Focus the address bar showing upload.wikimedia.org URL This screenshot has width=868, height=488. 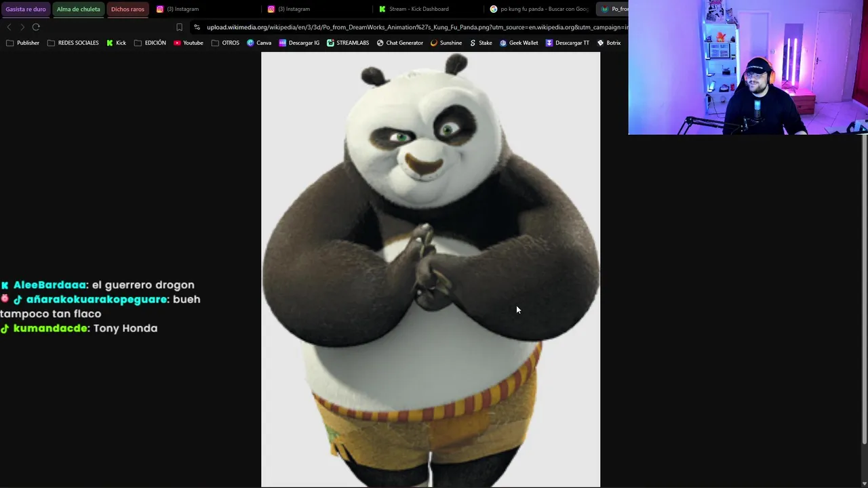point(417,27)
